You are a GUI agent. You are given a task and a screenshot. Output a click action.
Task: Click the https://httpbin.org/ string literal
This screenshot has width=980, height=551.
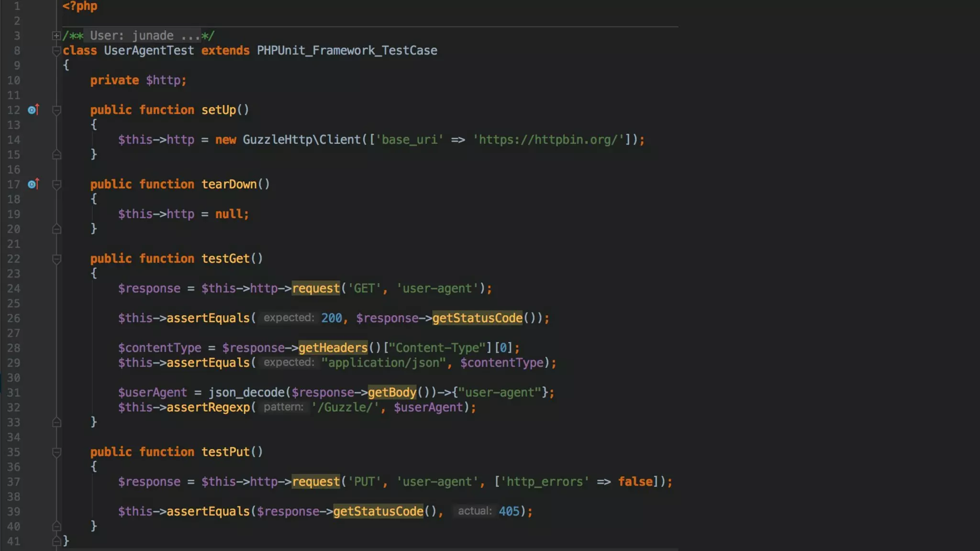click(548, 140)
